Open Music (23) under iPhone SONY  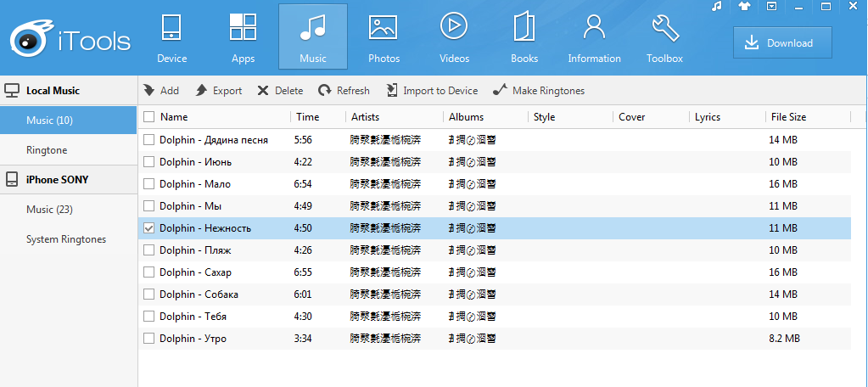point(49,210)
